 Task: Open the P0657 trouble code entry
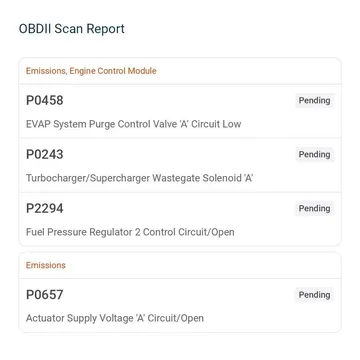(x=180, y=305)
